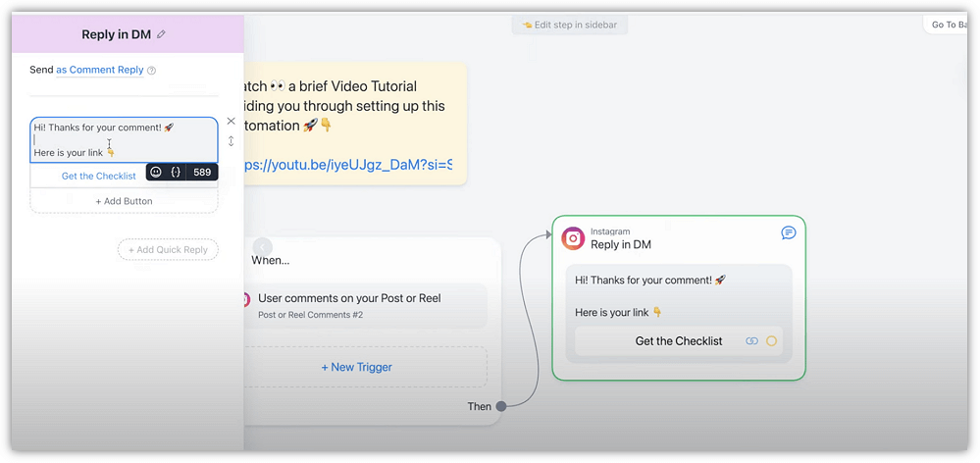Open the Send as Comment Reply option
980x463 pixels.
[100, 70]
